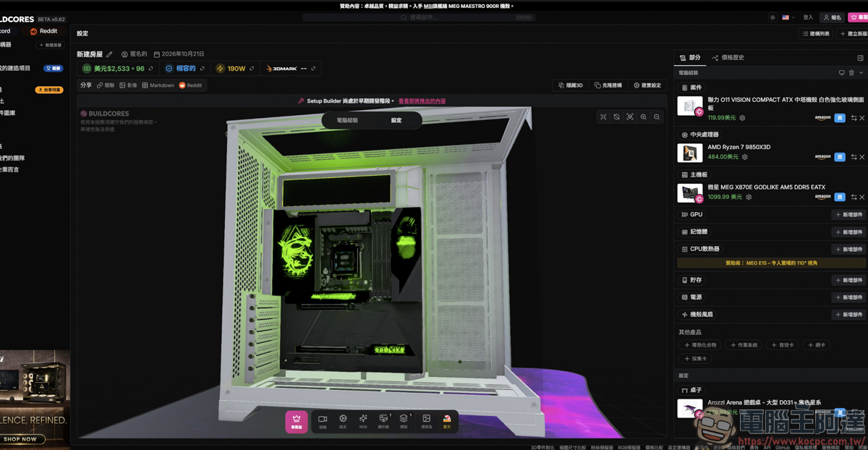Swap the AMD Ryzen 7 9850X3D part

click(x=854, y=157)
